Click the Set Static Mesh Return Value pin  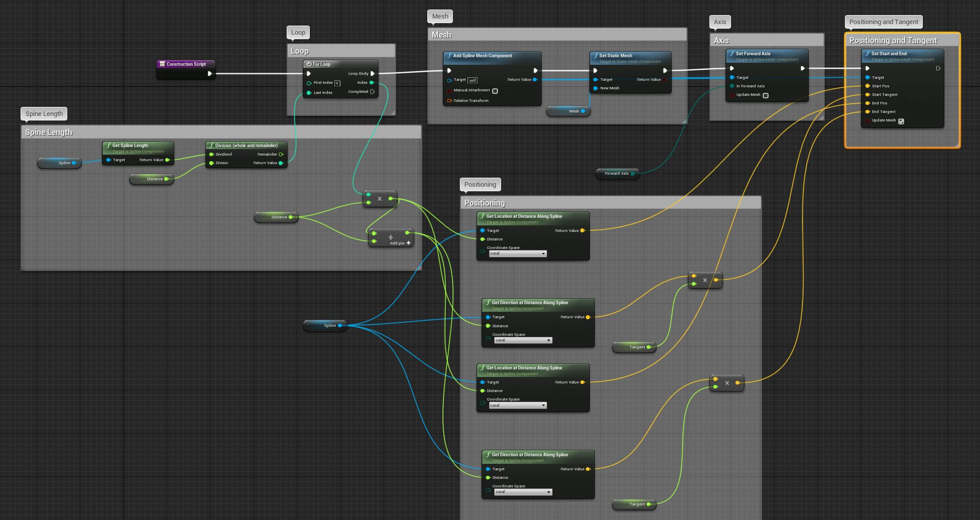[x=664, y=80]
